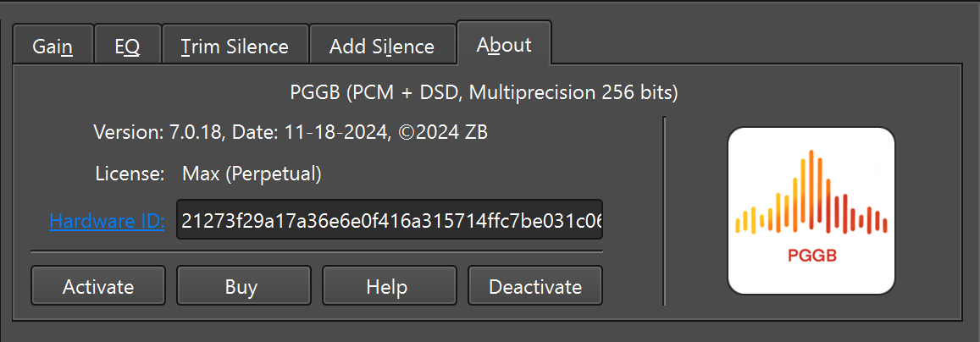Focus the Hardware ID value field
The width and height of the screenshot is (980, 342).
click(x=390, y=220)
